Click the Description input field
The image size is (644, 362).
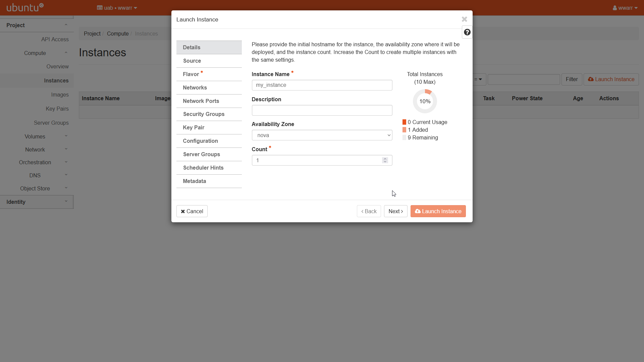322,110
